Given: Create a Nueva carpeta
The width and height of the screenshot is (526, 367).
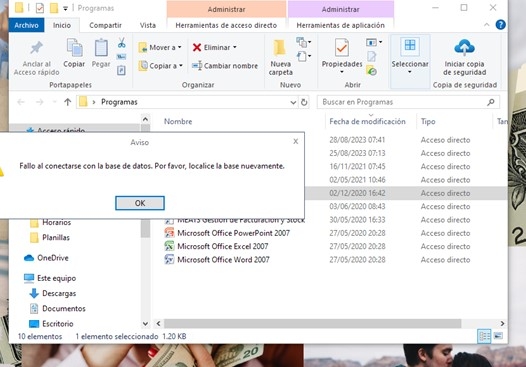Looking at the screenshot, I should 280,57.
